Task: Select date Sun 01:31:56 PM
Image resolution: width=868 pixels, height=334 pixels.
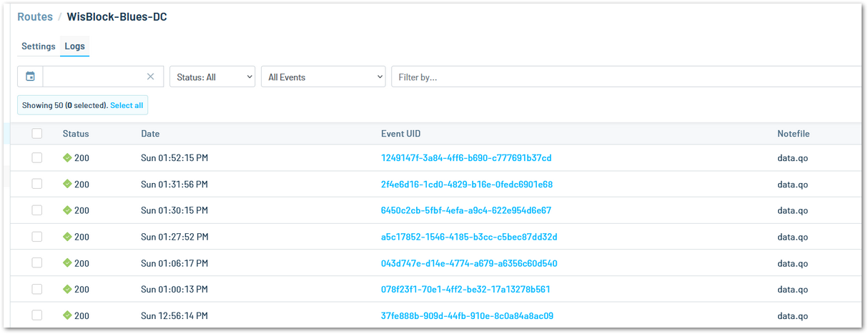Action: pos(174,184)
